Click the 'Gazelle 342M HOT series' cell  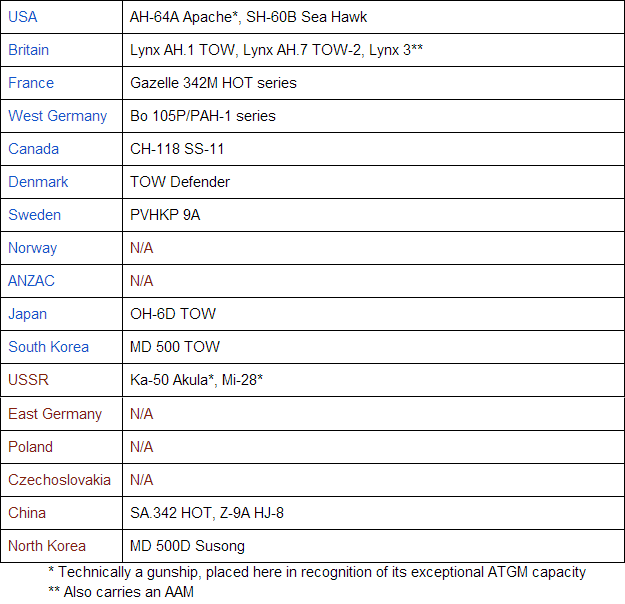pyautogui.click(x=373, y=83)
